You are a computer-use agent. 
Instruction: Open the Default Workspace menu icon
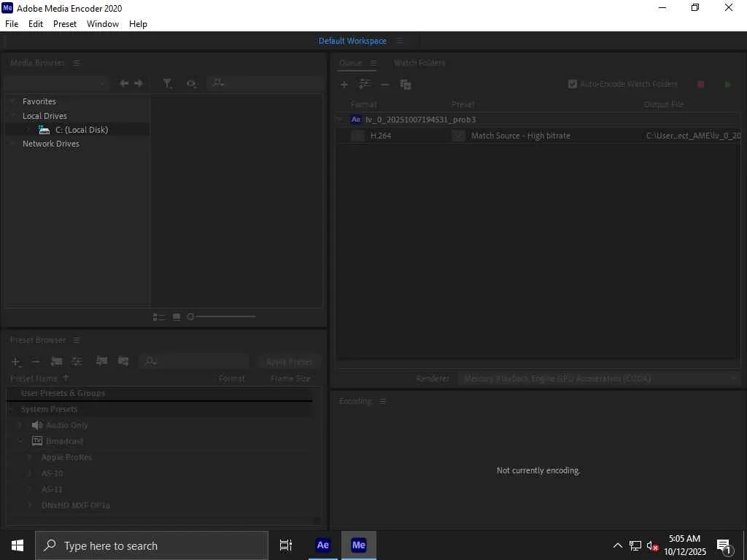click(x=400, y=41)
